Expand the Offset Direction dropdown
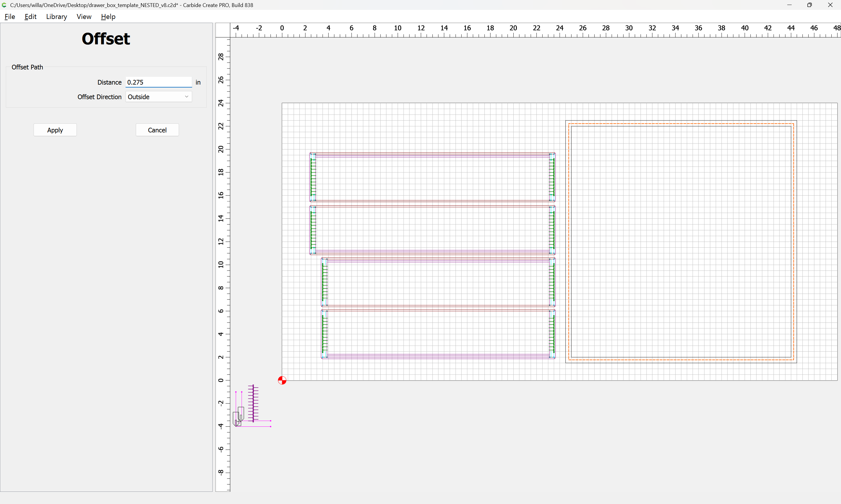Image resolution: width=841 pixels, height=504 pixels. 158,97
